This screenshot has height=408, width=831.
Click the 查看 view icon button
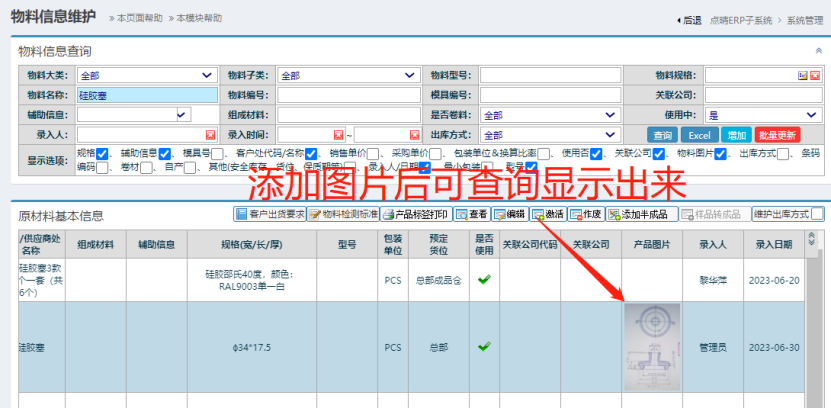pyautogui.click(x=470, y=214)
